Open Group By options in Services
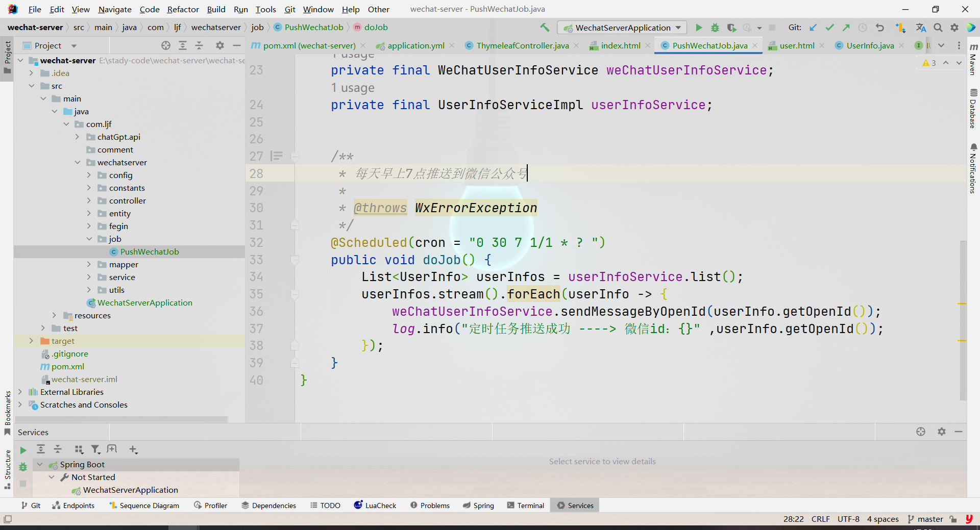Screen dimensions: 980x530 pyautogui.click(x=79, y=449)
